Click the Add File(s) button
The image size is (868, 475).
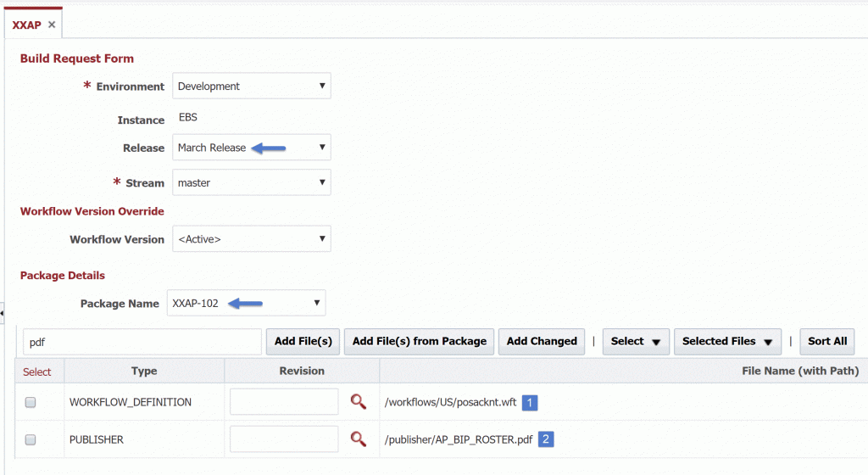click(x=303, y=342)
